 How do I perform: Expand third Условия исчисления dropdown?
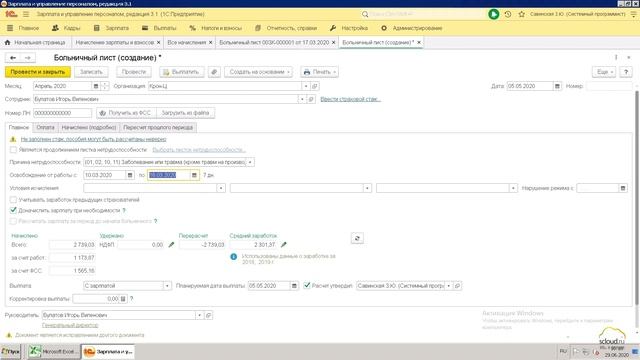(513, 188)
